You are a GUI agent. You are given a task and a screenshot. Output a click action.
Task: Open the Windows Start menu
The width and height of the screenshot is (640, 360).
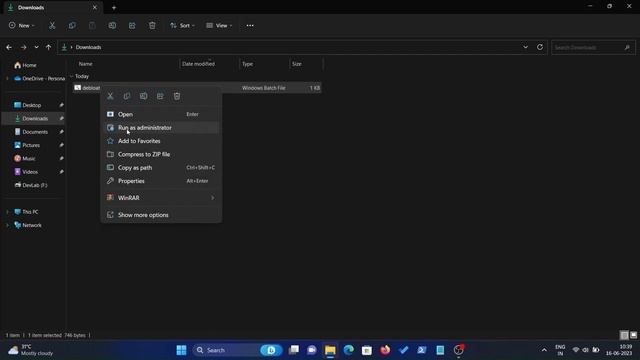181,350
